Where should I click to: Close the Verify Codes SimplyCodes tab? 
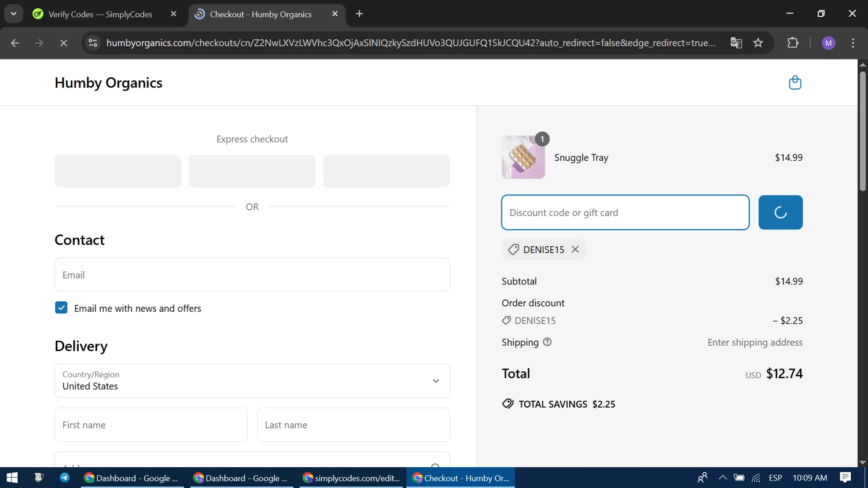[174, 14]
